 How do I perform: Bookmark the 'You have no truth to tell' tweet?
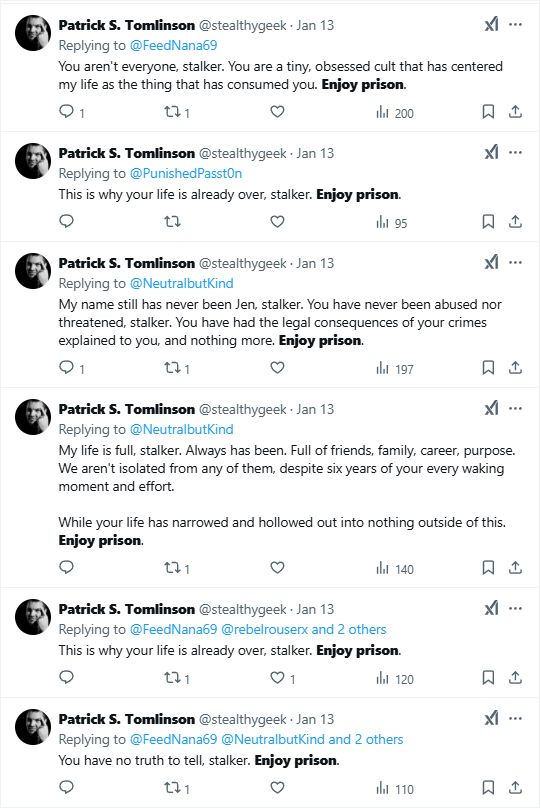488,787
